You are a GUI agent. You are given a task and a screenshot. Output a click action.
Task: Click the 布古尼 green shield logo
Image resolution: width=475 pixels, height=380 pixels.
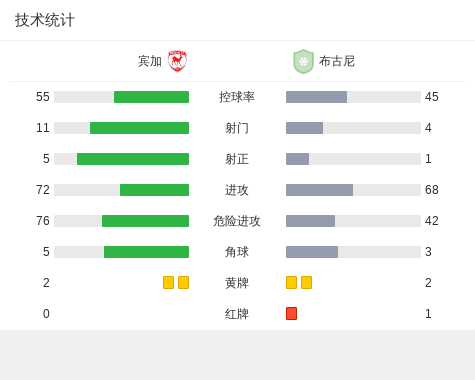[x=303, y=61]
